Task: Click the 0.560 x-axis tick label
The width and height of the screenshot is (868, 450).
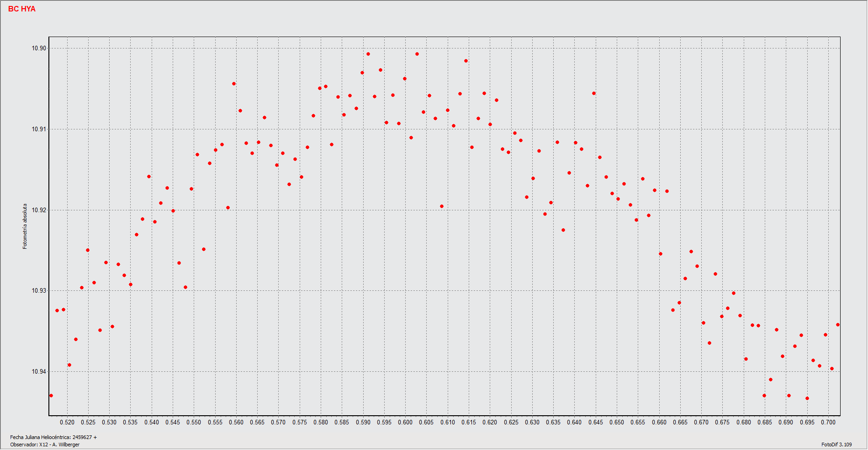Action: coord(236,422)
